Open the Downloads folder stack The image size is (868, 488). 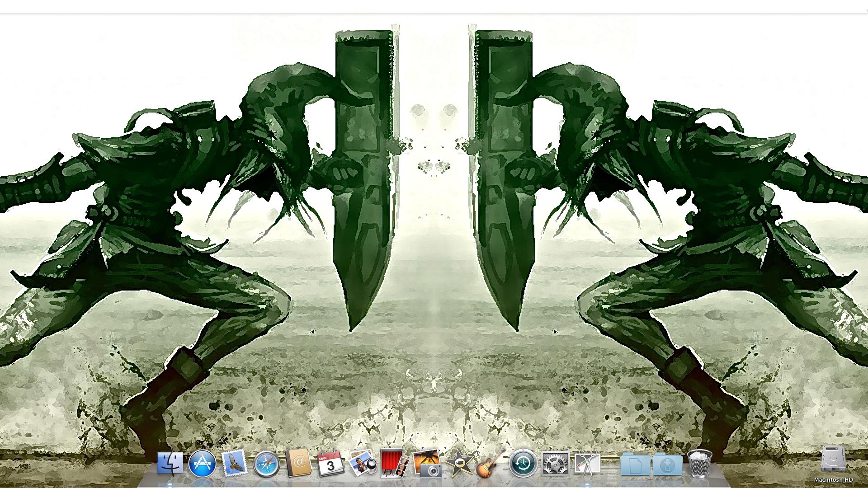[667, 465]
